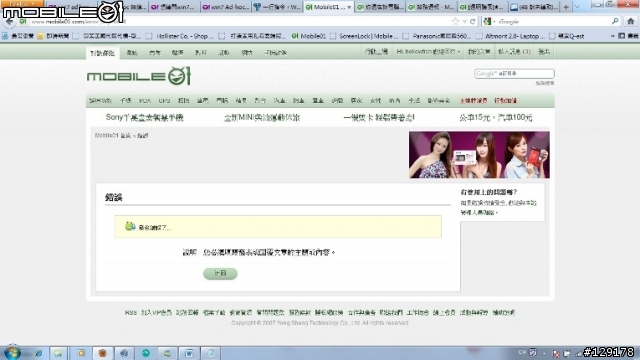Open the Sony promo text link

[x=144, y=118]
